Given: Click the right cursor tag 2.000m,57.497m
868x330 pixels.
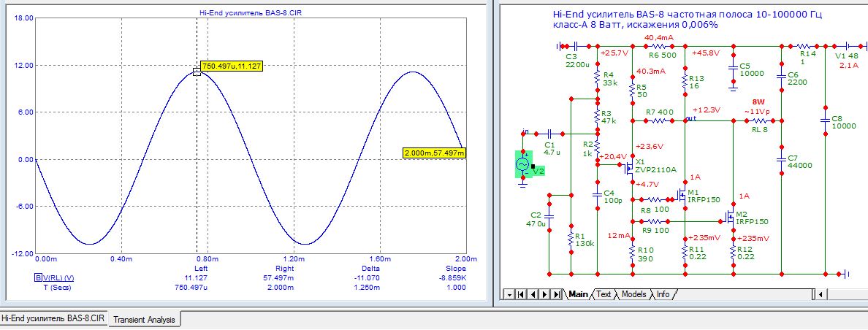Looking at the screenshot, I should click(x=435, y=153).
